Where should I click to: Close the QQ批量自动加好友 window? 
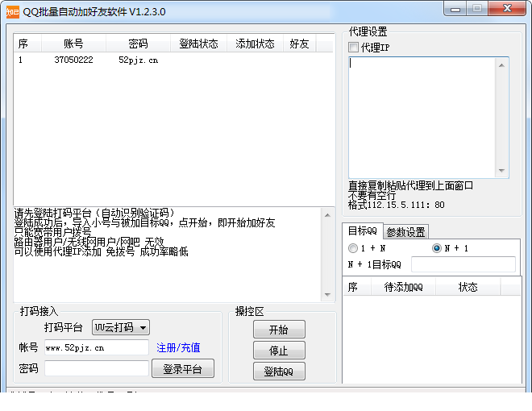pyautogui.click(x=507, y=9)
